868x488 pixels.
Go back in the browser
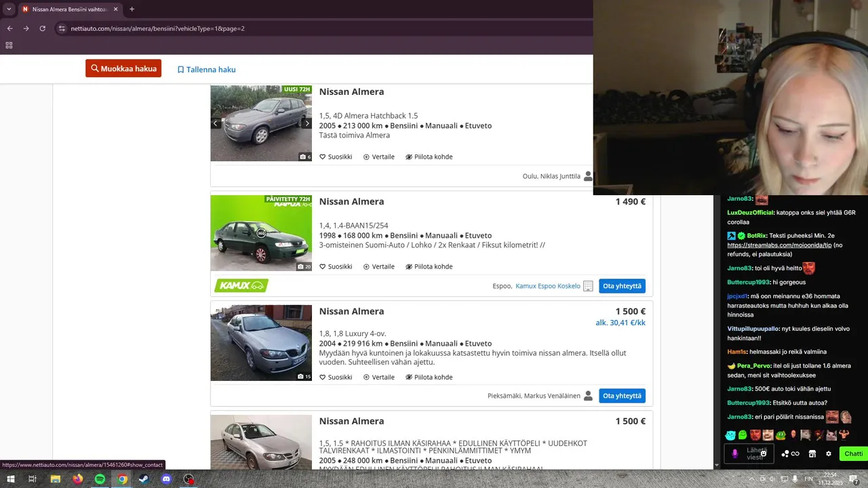point(9,28)
